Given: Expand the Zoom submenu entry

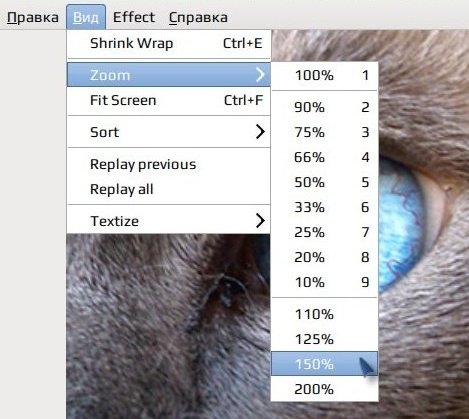Looking at the screenshot, I should coord(169,75).
